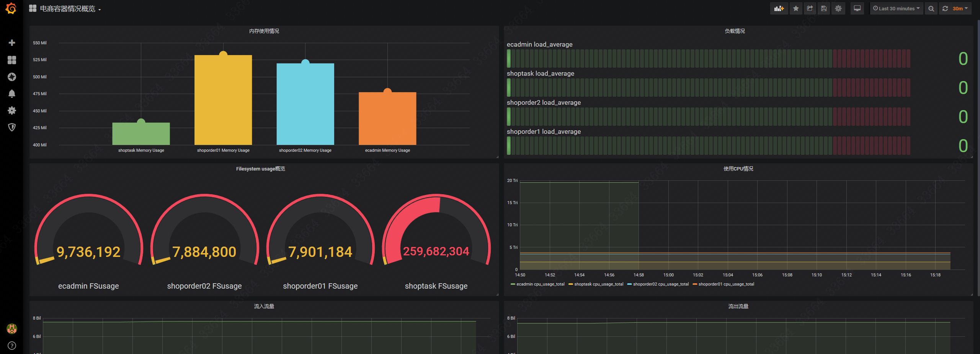Open dashboard settings gear in top toolbar
The width and height of the screenshot is (980, 354).
click(838, 8)
